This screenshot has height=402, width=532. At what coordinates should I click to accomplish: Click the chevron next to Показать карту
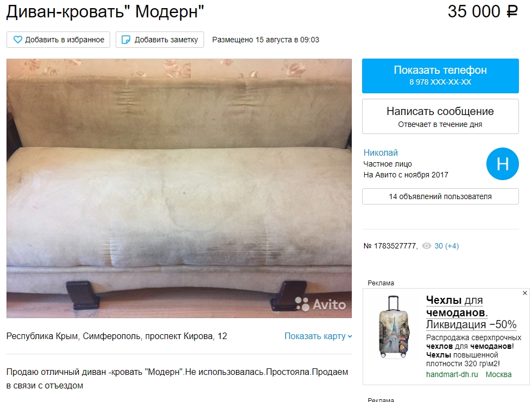350,336
